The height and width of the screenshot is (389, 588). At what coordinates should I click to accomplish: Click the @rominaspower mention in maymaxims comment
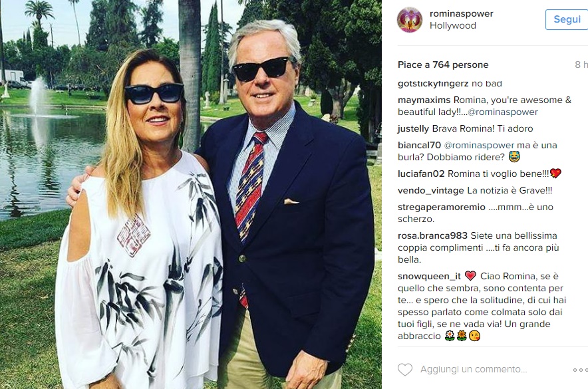pos(502,112)
